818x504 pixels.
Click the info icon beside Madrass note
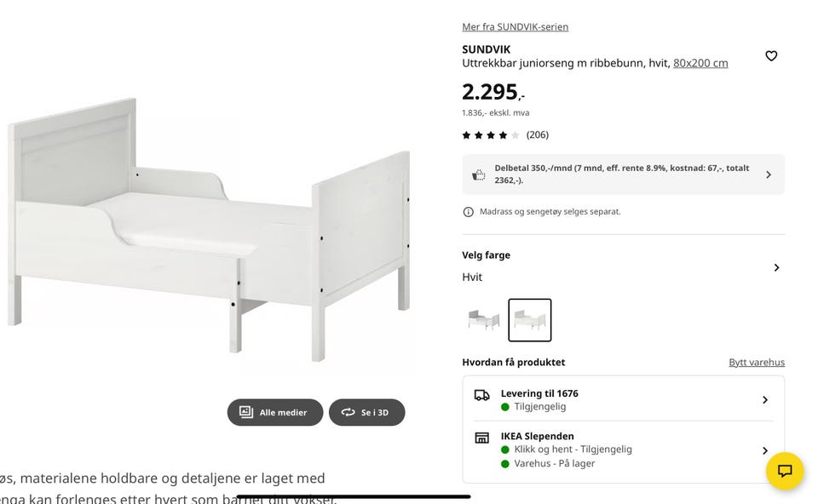click(x=468, y=212)
